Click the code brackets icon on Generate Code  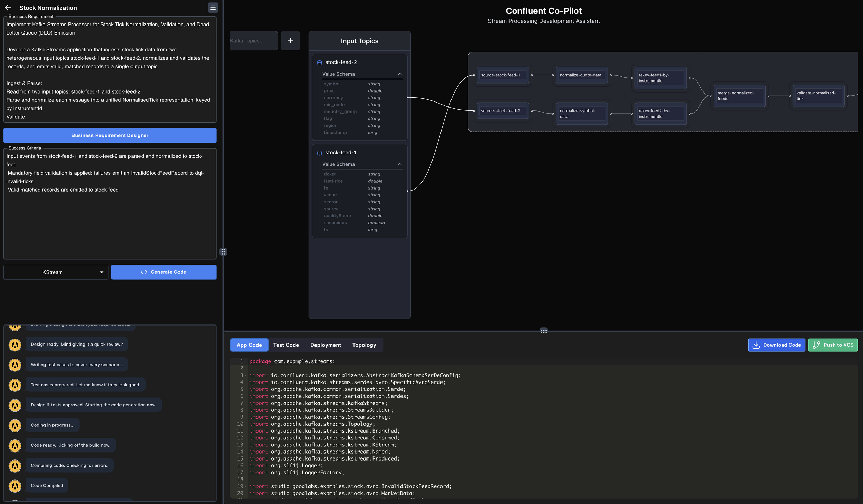coord(144,272)
